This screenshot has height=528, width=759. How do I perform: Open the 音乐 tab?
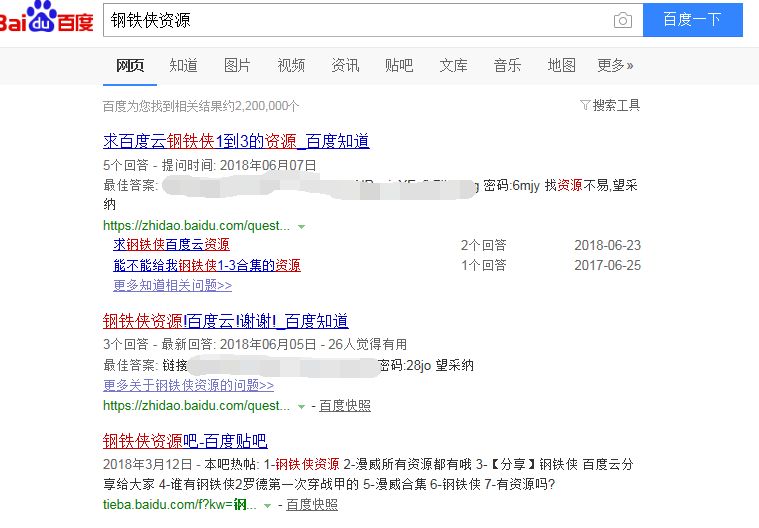click(507, 65)
